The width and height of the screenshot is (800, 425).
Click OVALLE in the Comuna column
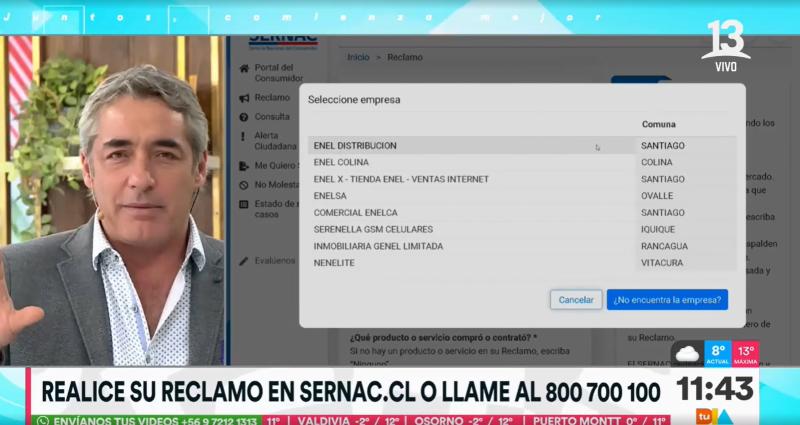point(657,196)
